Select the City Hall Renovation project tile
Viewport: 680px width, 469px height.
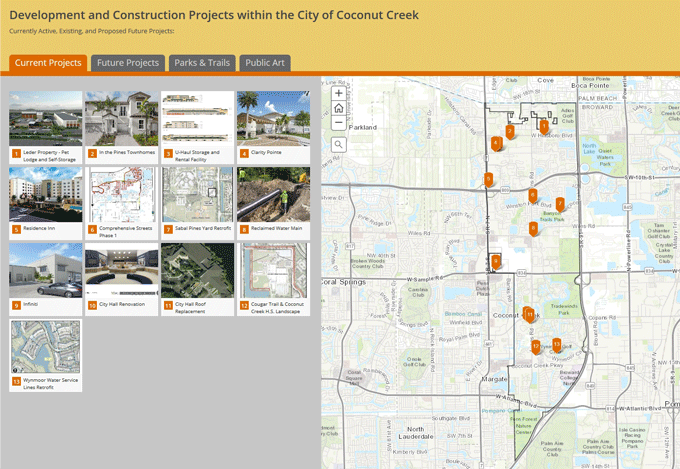pyautogui.click(x=122, y=271)
